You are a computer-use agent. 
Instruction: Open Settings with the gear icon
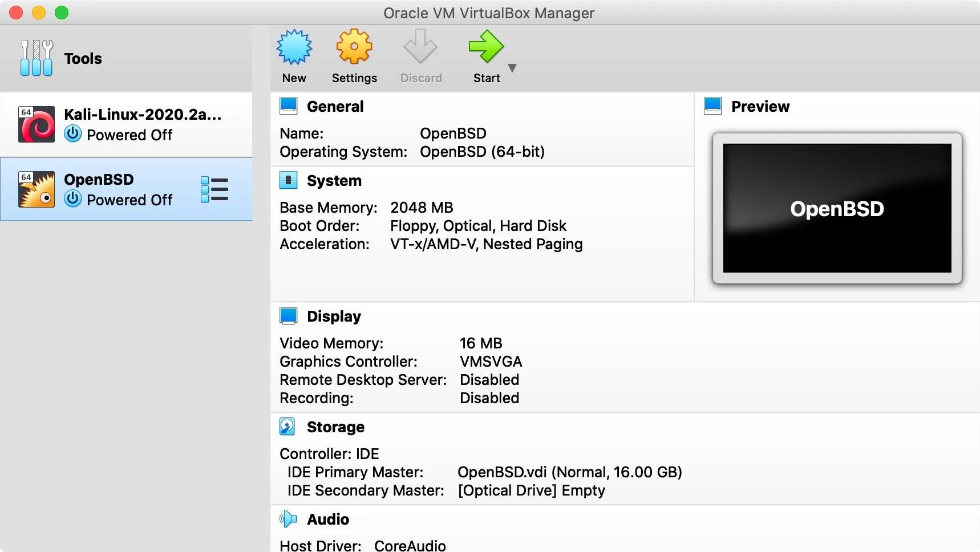click(354, 47)
